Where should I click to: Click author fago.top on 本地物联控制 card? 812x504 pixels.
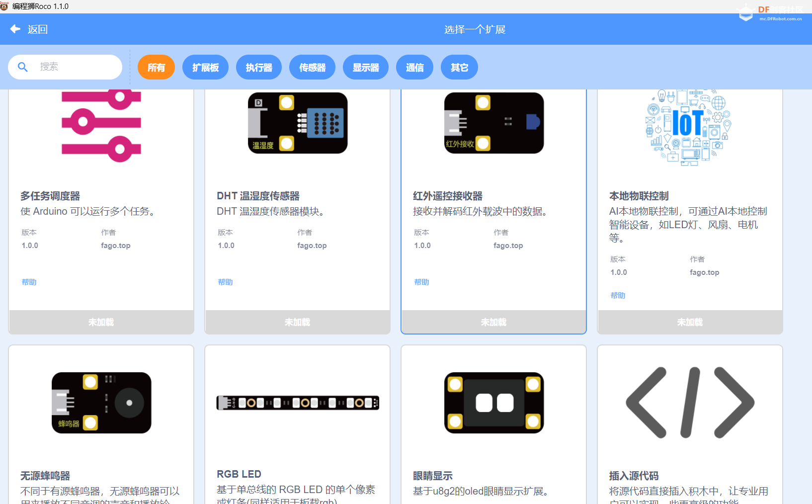pos(705,272)
